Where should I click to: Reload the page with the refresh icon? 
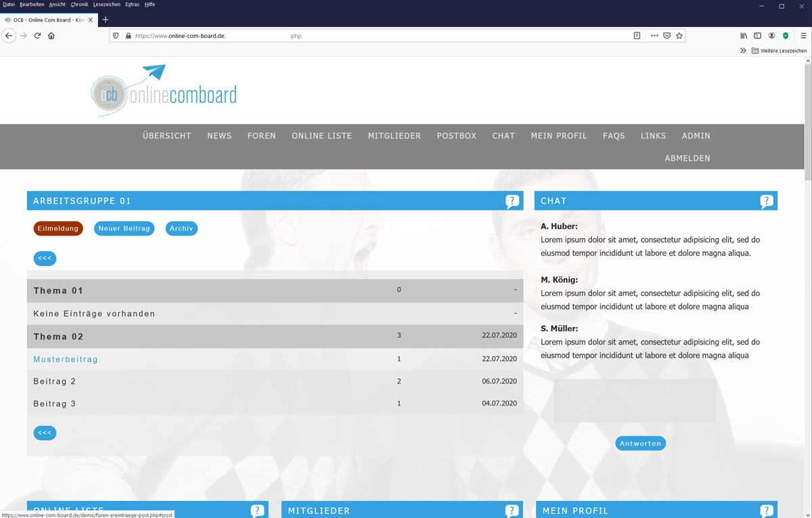coord(37,36)
